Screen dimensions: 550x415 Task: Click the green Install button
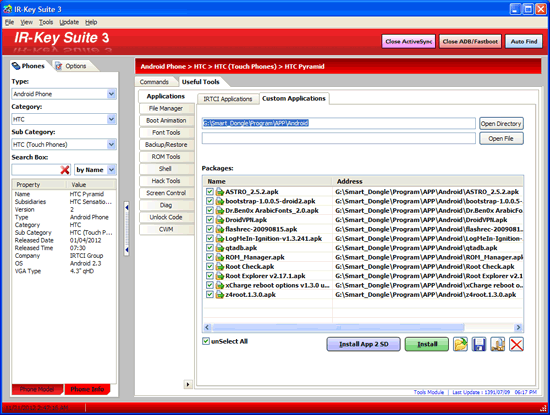[x=427, y=344]
